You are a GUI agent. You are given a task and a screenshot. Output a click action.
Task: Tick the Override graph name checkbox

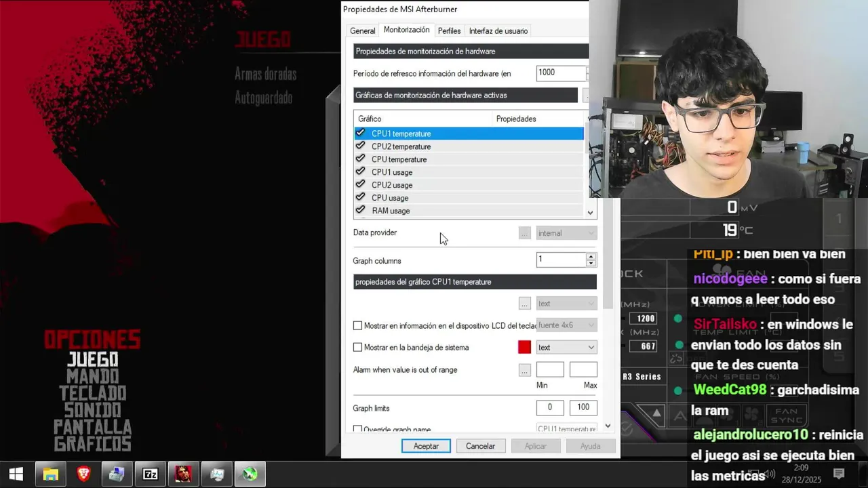click(x=357, y=429)
